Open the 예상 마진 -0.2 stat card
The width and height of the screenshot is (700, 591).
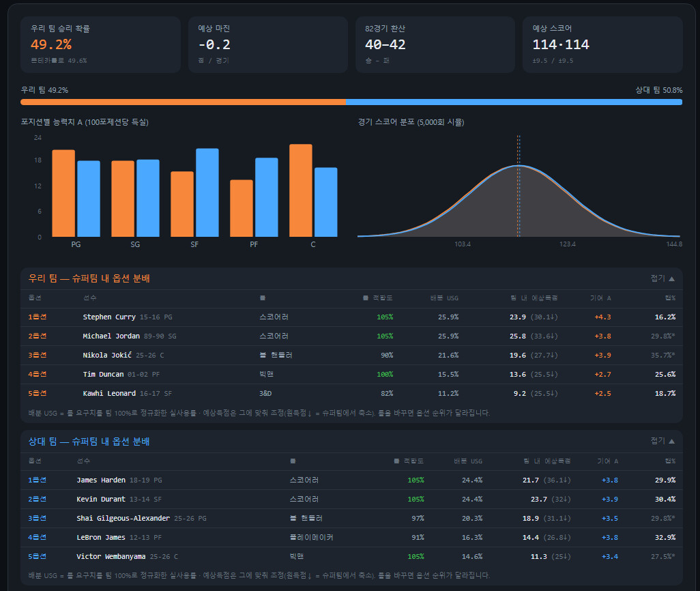point(268,44)
